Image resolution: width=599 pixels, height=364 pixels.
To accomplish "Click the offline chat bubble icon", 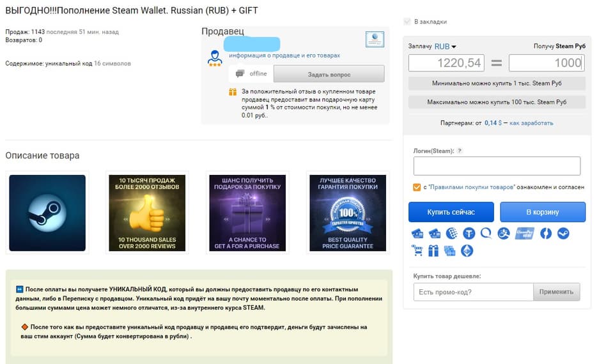I will 240,73.
